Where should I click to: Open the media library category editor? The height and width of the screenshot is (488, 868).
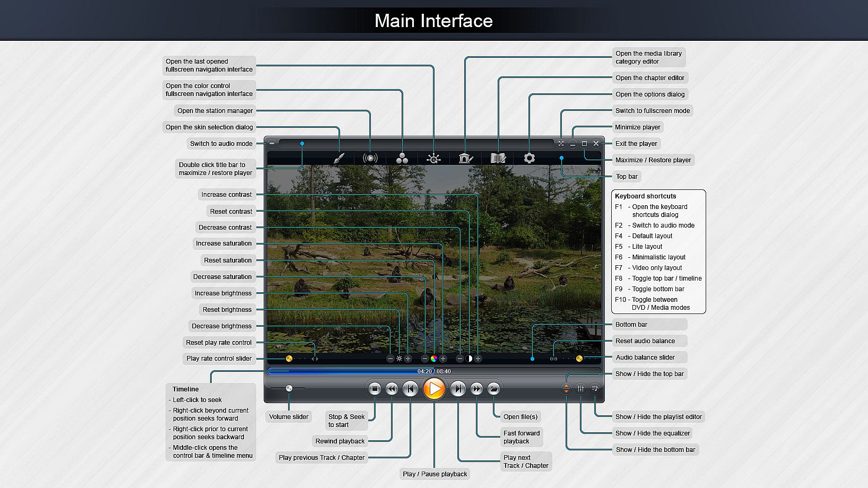465,158
